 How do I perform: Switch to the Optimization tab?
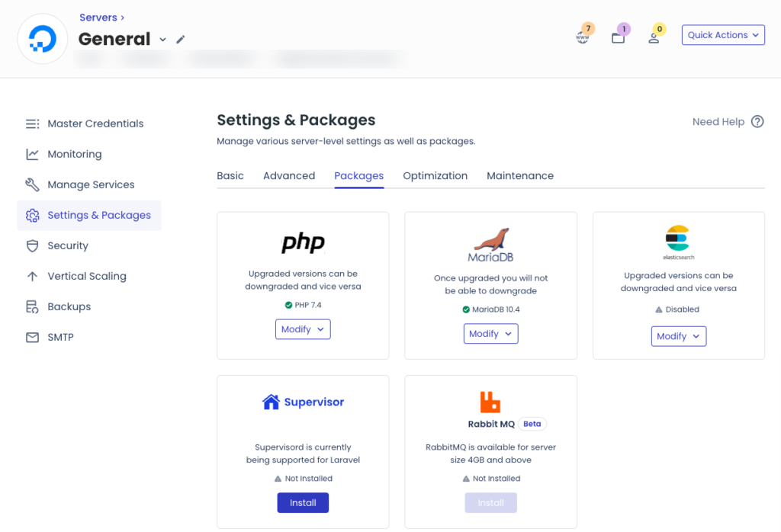(435, 175)
